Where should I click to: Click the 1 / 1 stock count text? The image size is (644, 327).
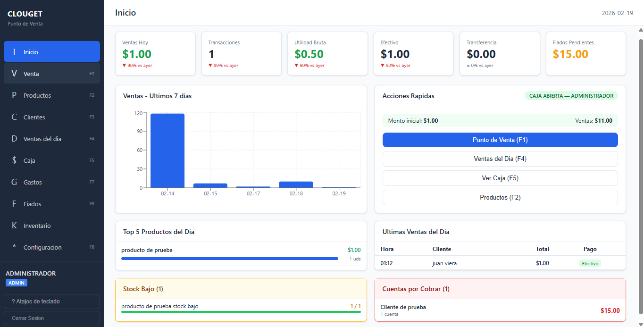pos(356,306)
